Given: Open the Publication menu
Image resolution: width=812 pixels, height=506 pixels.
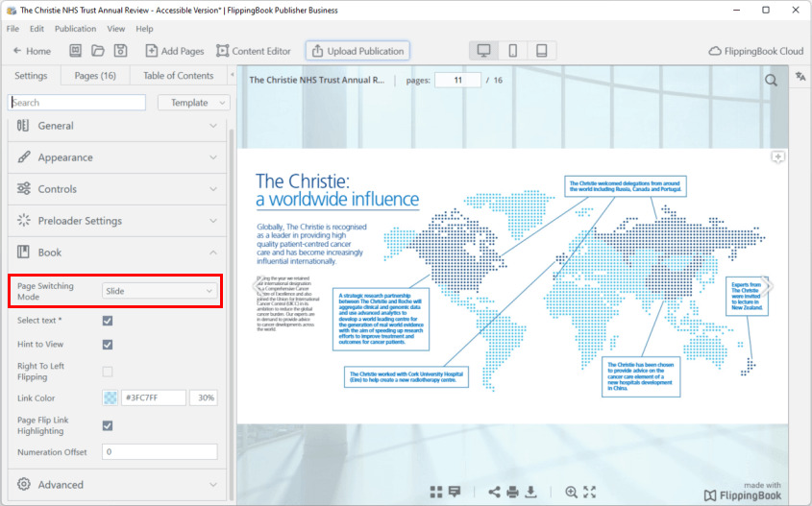Looking at the screenshot, I should coord(76,29).
